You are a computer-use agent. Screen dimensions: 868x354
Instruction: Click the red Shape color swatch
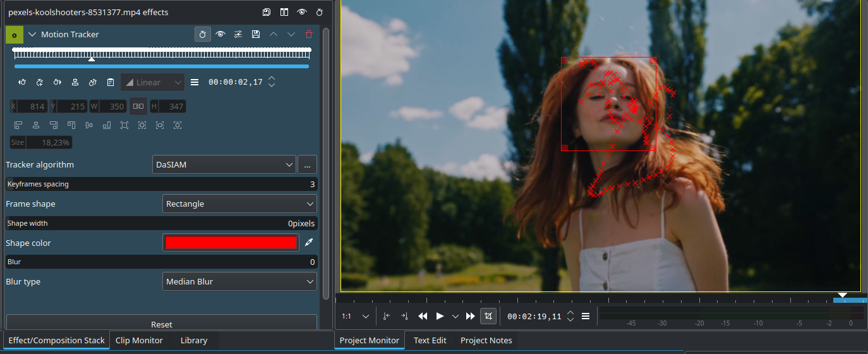pyautogui.click(x=231, y=243)
